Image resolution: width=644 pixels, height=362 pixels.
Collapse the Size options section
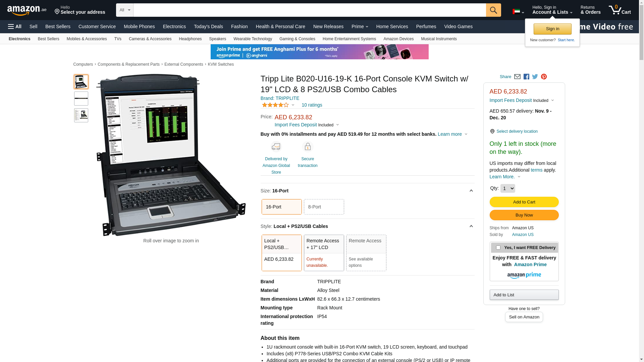[471, 191]
